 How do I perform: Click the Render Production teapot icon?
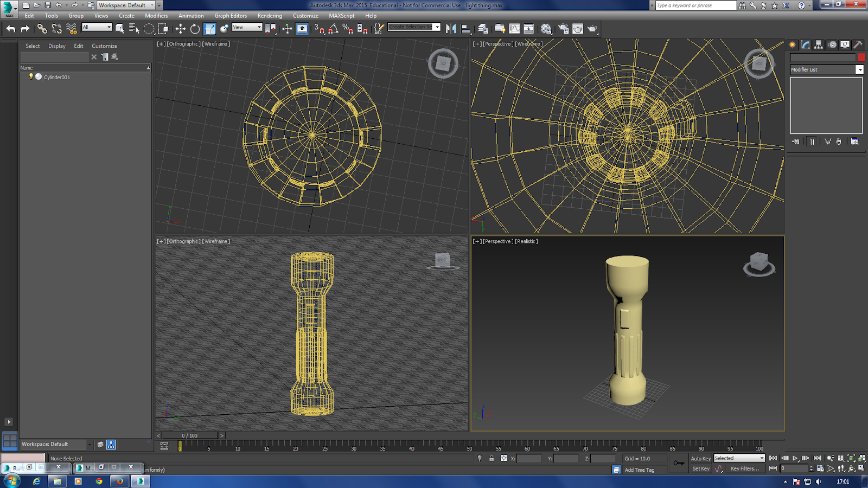(592, 29)
